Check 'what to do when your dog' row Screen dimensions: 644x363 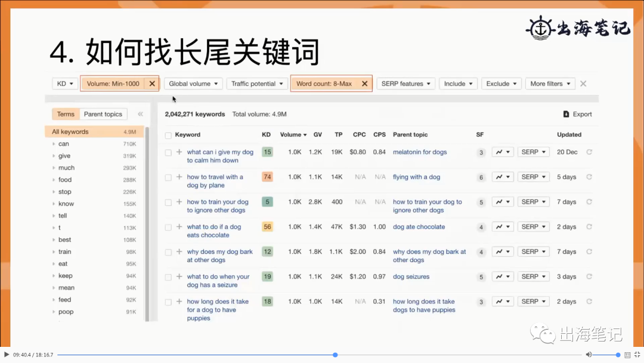click(x=168, y=277)
